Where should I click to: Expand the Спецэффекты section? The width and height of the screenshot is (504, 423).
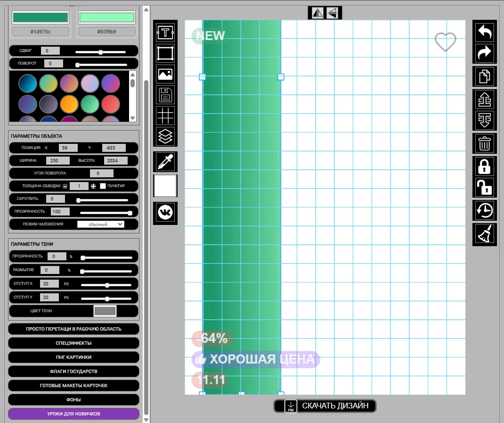tap(73, 343)
